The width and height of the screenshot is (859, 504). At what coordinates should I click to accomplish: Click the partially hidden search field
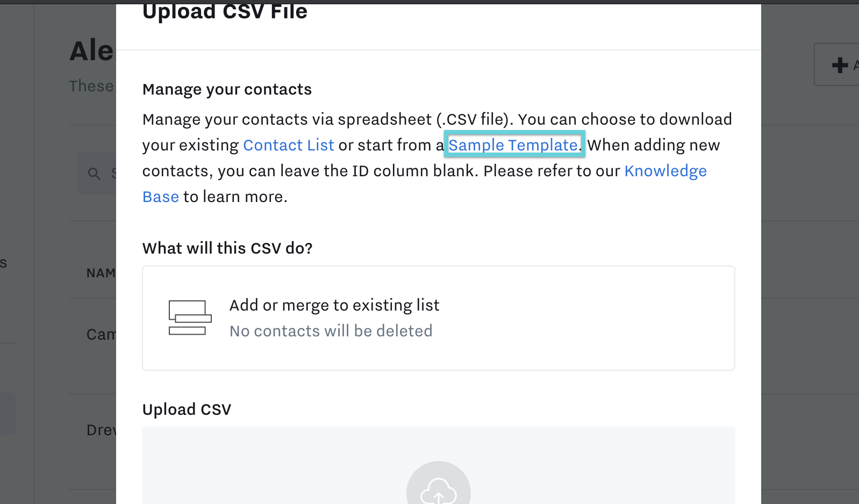(x=97, y=173)
